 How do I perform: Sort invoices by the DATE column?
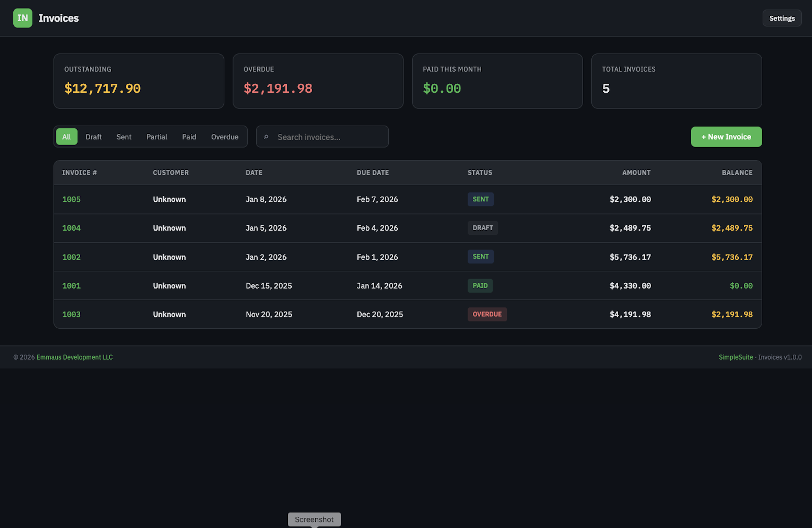254,172
